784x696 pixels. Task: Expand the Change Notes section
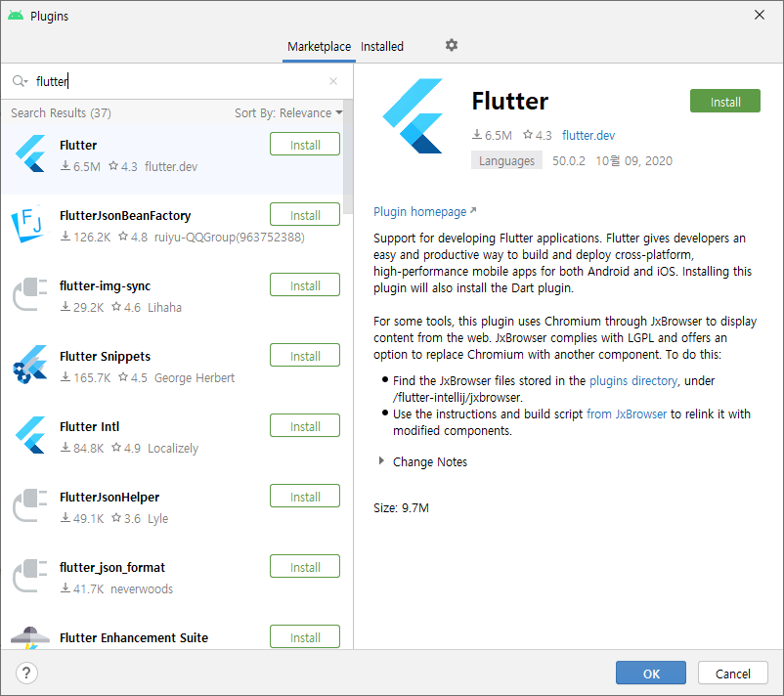381,461
